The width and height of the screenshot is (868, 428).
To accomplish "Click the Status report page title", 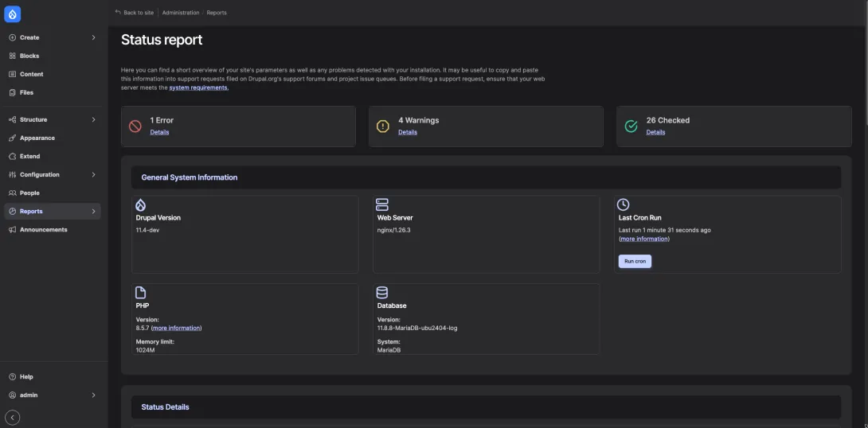I will 162,40.
